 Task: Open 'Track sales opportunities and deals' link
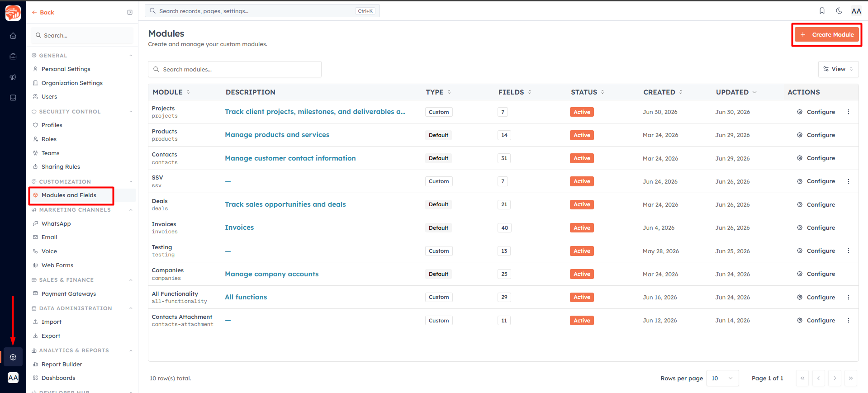(285, 204)
